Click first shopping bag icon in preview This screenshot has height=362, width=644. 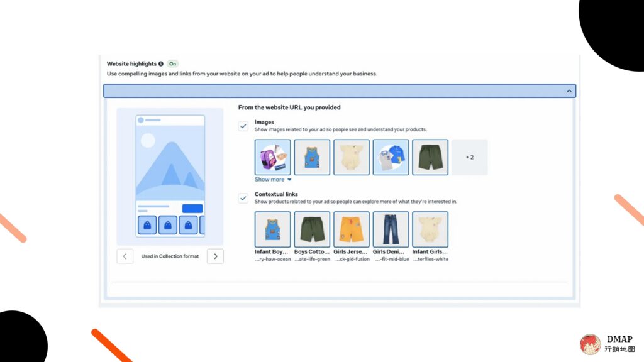[147, 225]
